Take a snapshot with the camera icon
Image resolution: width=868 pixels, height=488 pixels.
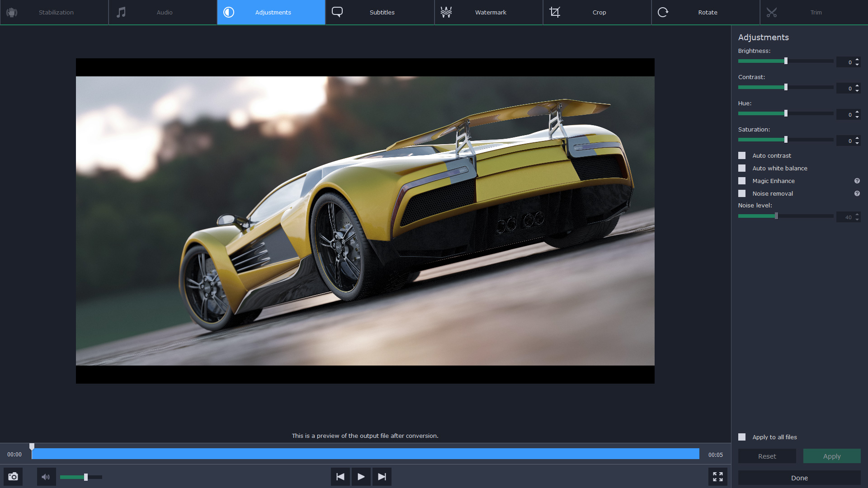pos(13,477)
